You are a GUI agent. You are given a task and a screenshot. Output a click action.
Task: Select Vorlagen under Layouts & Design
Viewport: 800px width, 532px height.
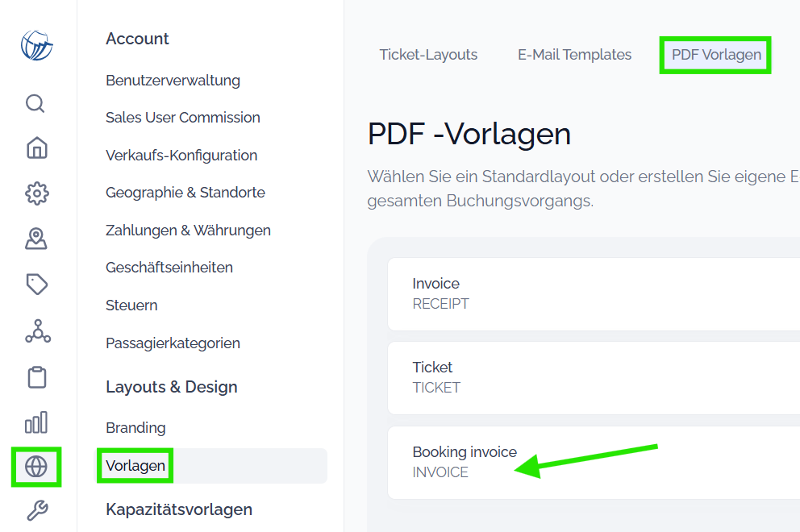point(135,465)
